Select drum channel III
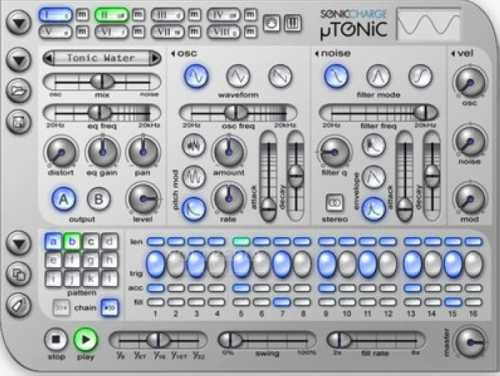 [x=168, y=15]
